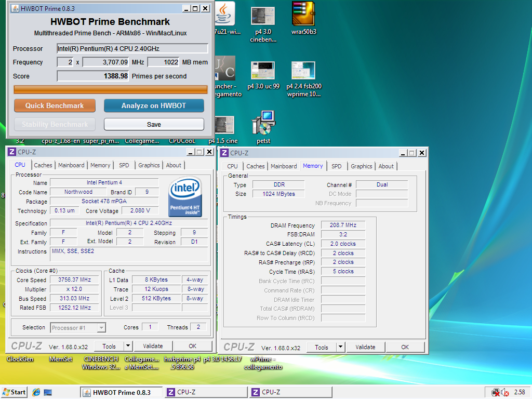Launch Internet Explorer from quick launch
Screen dimensions: 532x399
[x=36, y=393]
